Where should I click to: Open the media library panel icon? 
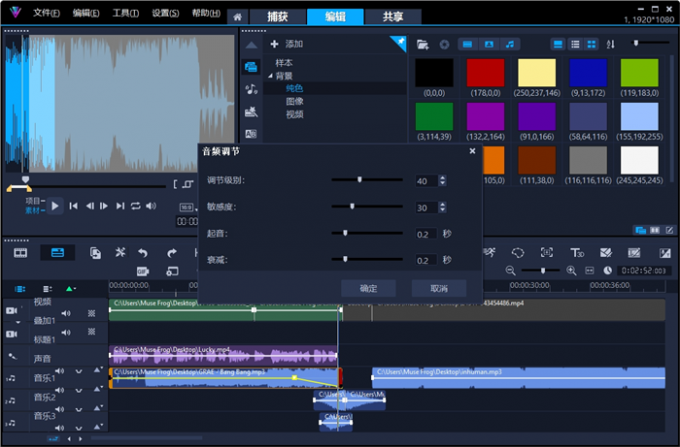point(251,67)
